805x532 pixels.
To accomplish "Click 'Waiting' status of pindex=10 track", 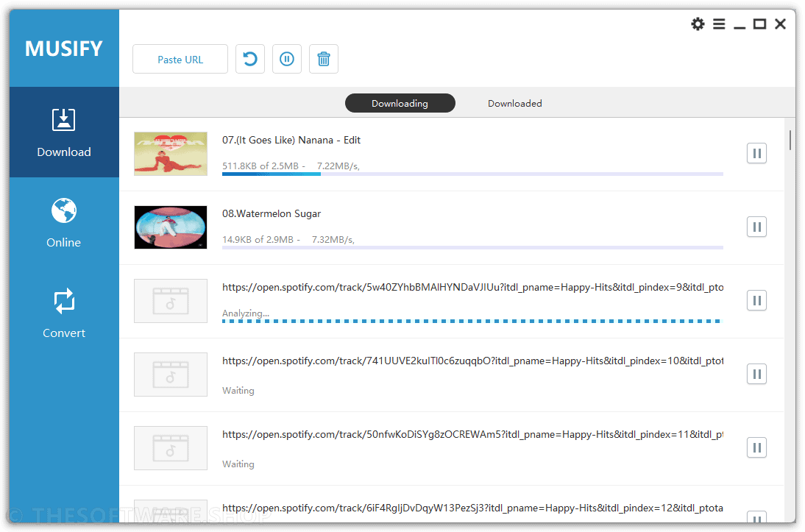I will pos(238,390).
